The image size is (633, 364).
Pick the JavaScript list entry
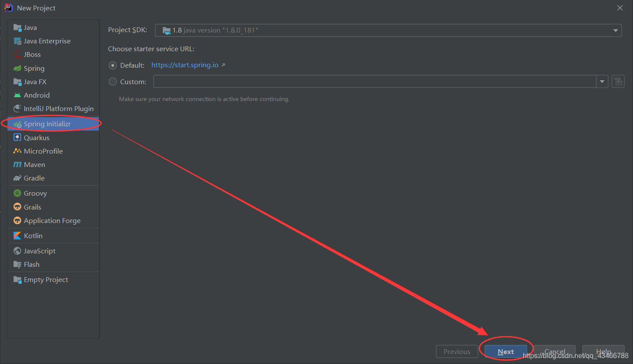(x=53, y=251)
